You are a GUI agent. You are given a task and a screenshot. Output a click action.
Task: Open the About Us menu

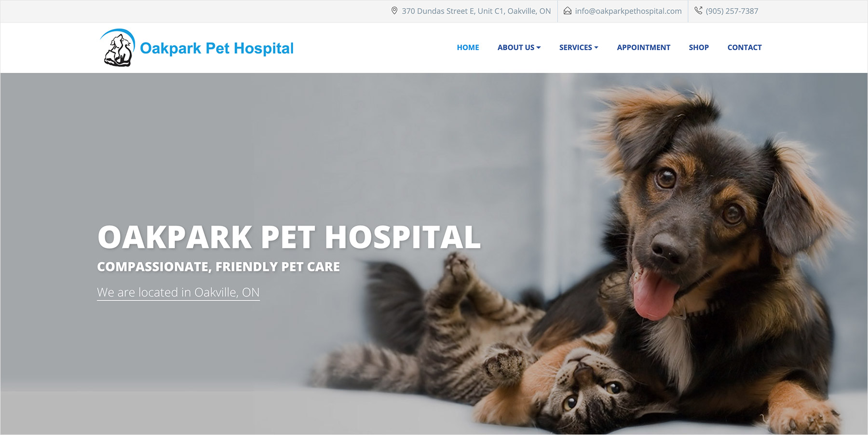click(x=519, y=47)
